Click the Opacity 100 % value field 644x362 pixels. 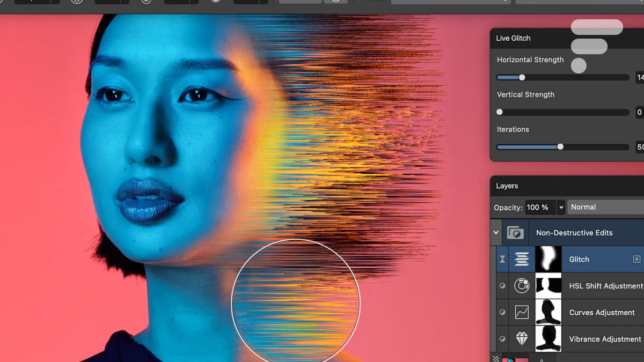click(539, 207)
